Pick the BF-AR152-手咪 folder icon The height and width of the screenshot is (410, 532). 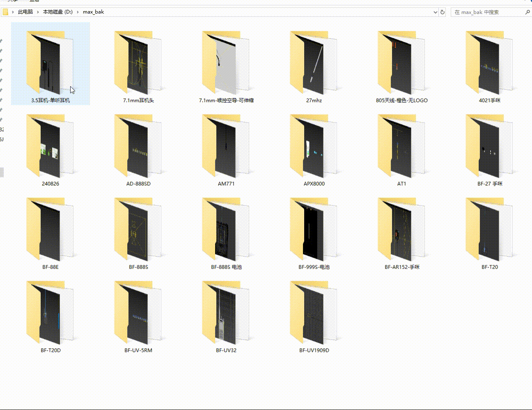[401, 230]
